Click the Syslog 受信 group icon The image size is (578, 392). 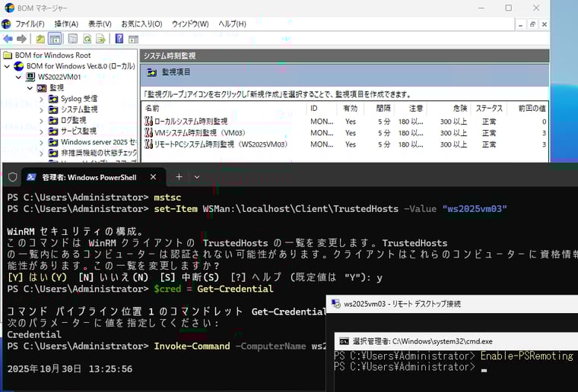(x=53, y=99)
